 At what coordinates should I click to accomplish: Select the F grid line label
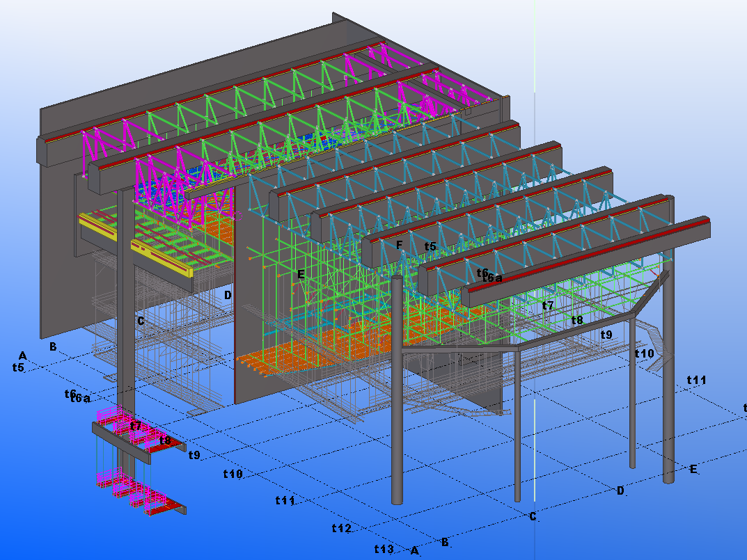[x=399, y=245]
